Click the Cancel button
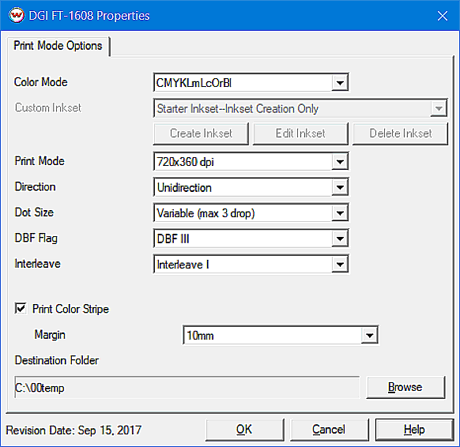 point(329,429)
